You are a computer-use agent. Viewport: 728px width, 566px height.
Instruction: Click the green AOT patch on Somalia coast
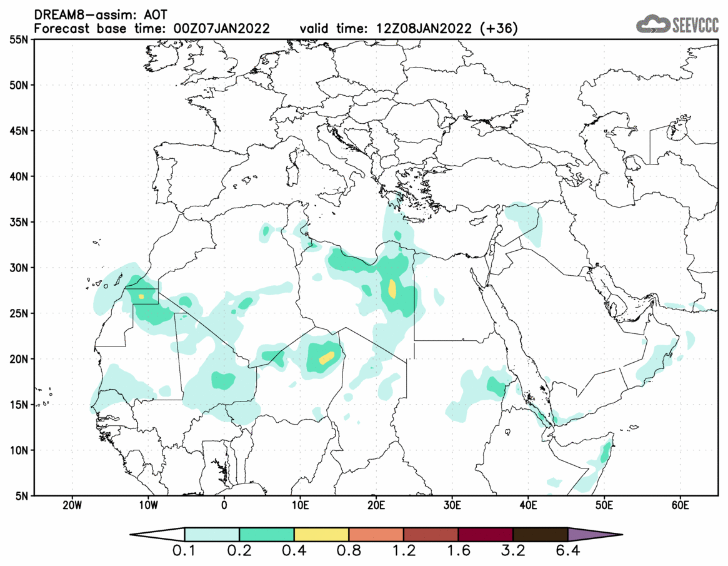pyautogui.click(x=606, y=452)
